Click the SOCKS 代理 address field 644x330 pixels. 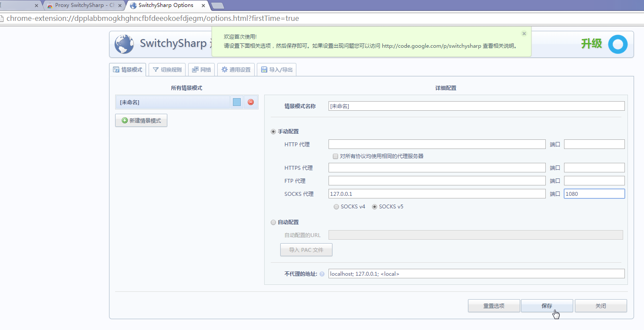pos(437,194)
